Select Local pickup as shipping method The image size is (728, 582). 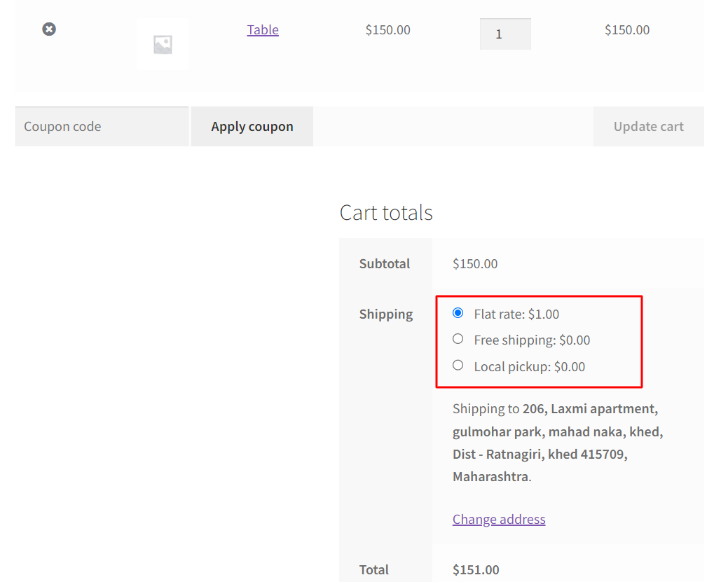click(458, 365)
